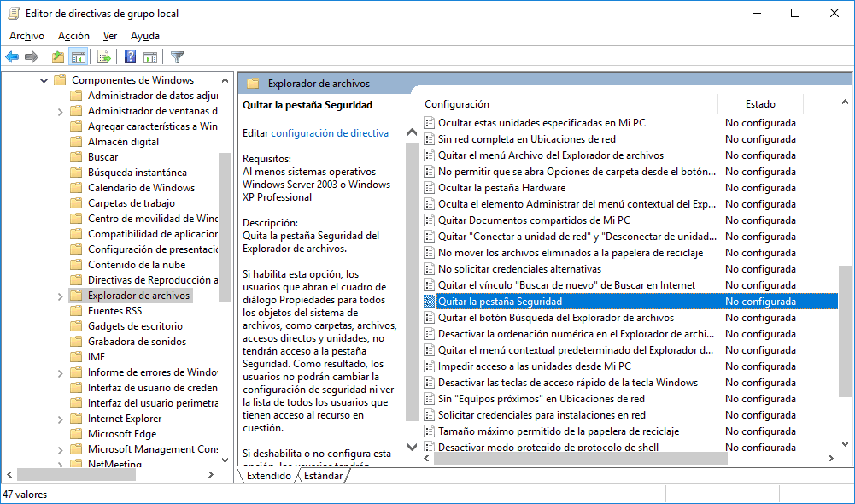This screenshot has width=855, height=504.
Task: Expand the Explorador de archivos tree node
Action: tap(60, 296)
